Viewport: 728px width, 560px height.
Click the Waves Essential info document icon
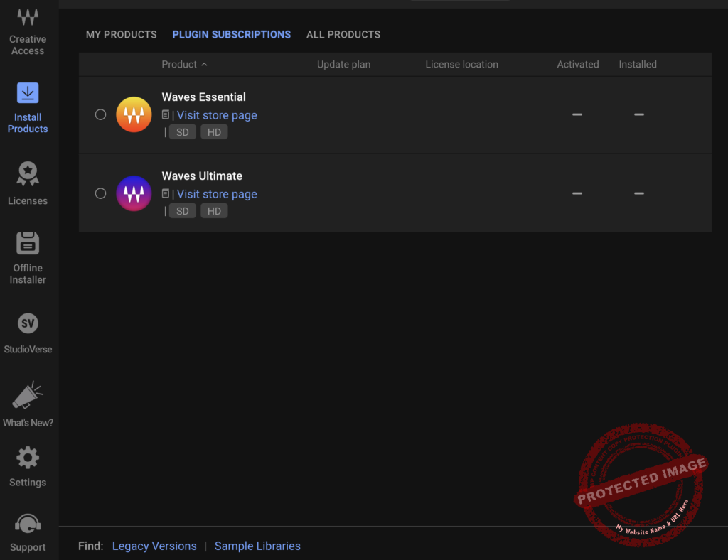[165, 114]
